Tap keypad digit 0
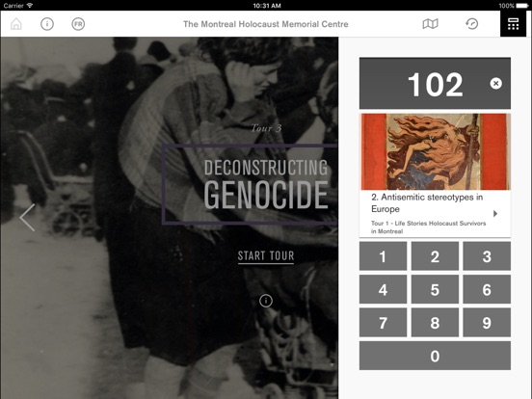 (435, 356)
